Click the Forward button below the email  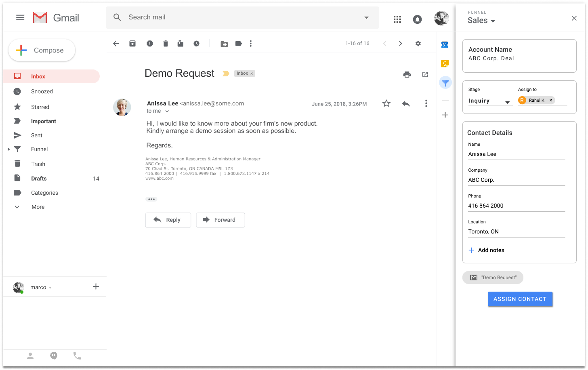(x=220, y=220)
